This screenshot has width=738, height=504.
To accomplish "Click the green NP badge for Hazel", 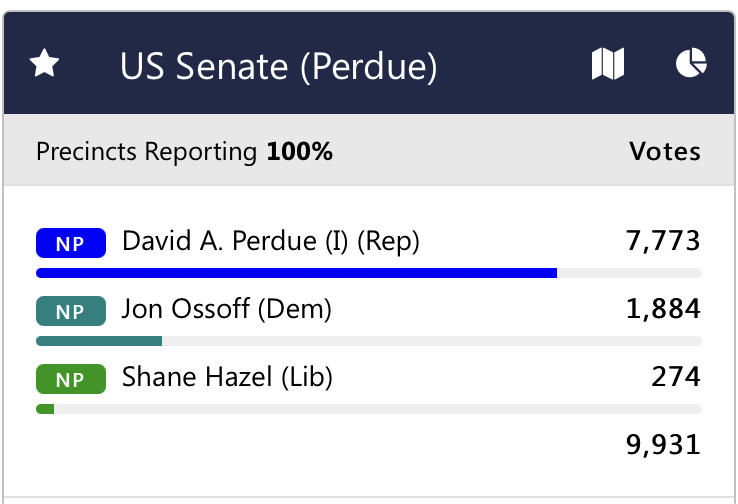I will point(71,379).
